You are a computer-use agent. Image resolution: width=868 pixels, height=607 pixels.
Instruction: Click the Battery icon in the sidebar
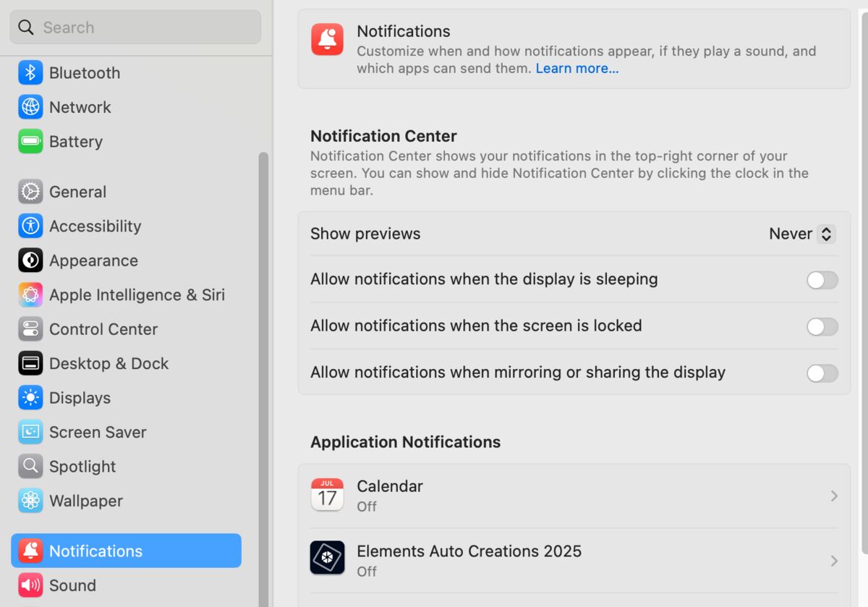pos(30,141)
